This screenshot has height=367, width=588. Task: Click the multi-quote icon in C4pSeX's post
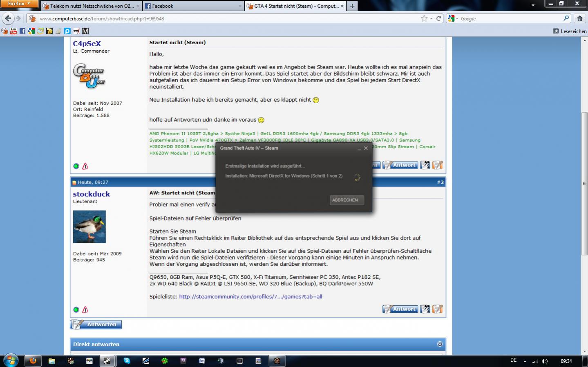425,165
